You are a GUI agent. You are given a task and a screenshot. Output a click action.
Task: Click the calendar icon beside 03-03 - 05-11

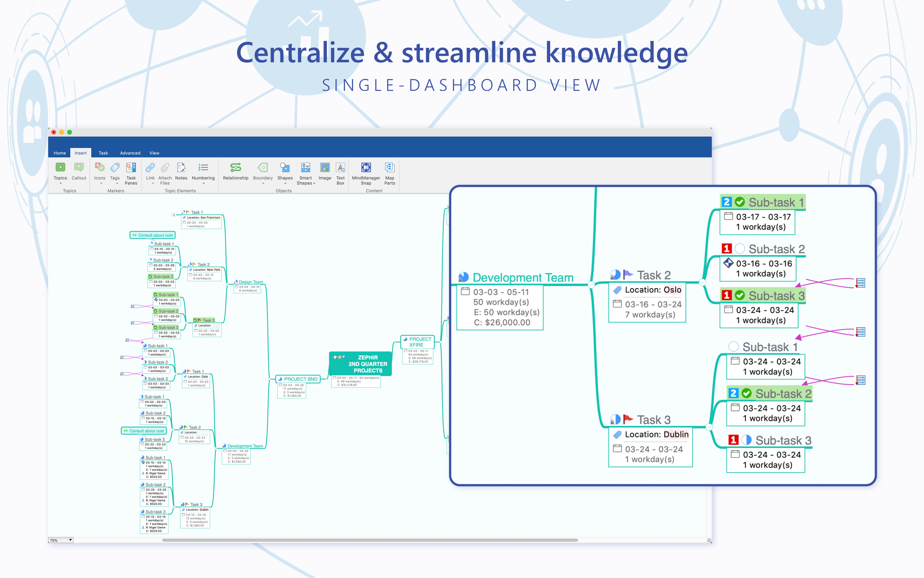(465, 291)
